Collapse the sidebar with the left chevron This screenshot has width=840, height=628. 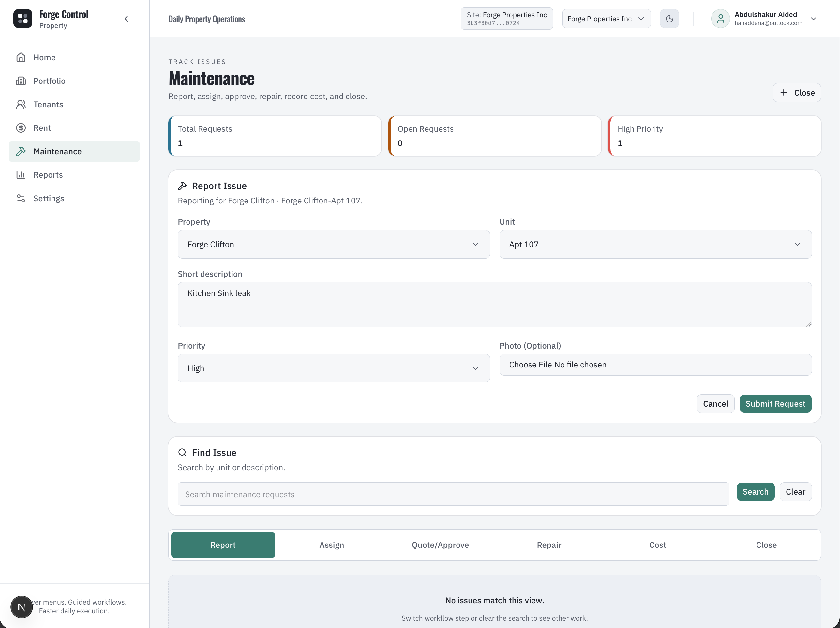click(127, 19)
